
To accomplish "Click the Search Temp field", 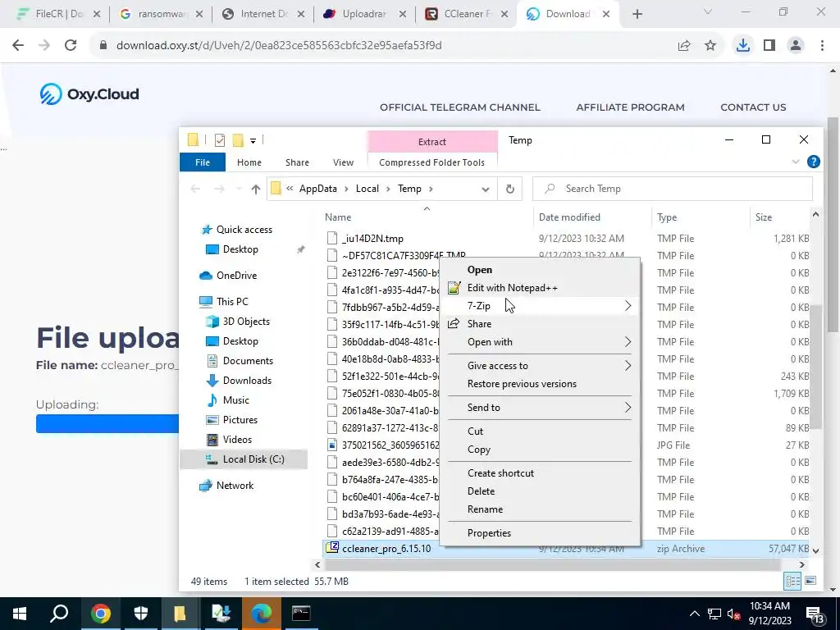I will tap(673, 189).
